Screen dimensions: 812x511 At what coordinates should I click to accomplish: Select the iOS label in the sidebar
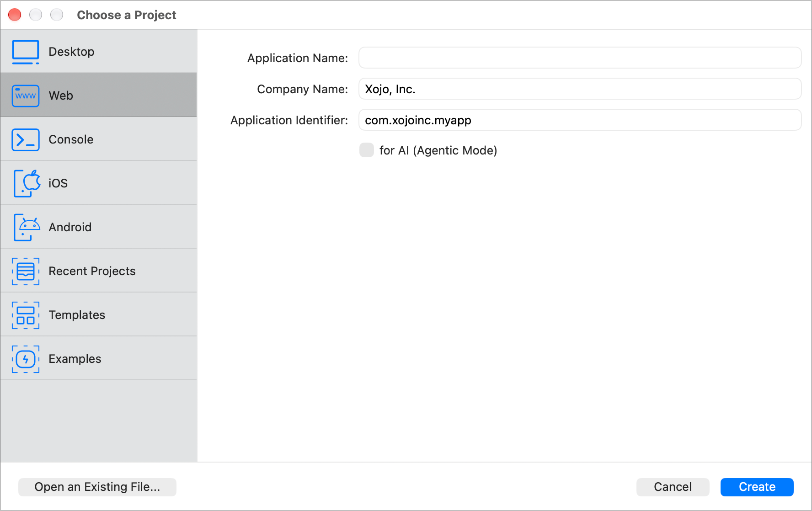pyautogui.click(x=58, y=183)
